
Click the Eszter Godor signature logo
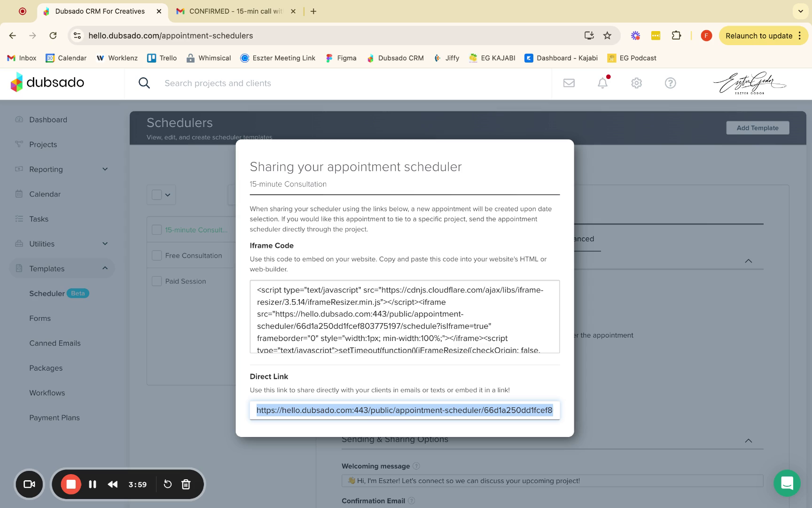tap(750, 83)
